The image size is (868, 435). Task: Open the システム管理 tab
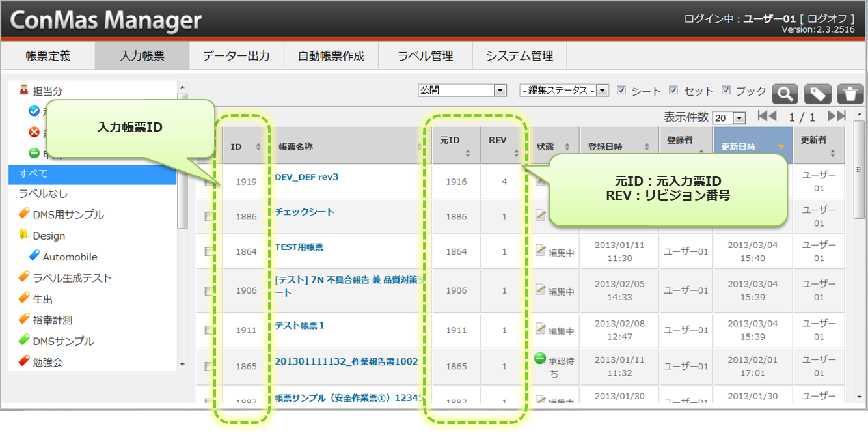click(x=519, y=56)
